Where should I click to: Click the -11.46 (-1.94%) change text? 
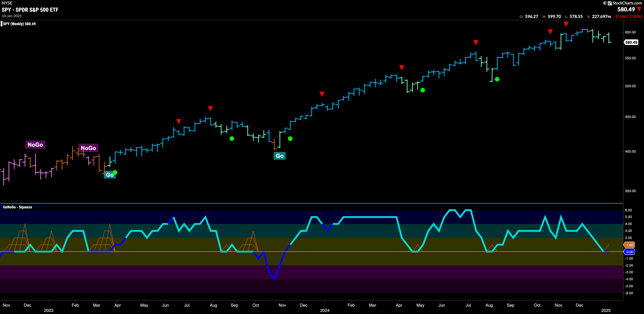(x=628, y=16)
